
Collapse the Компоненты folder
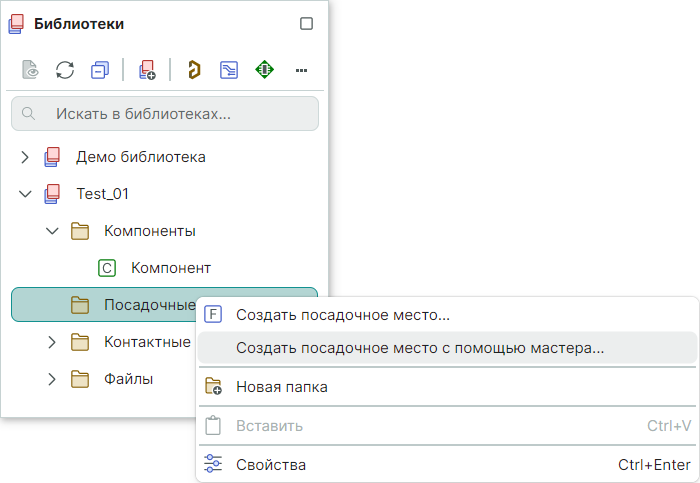click(x=53, y=231)
